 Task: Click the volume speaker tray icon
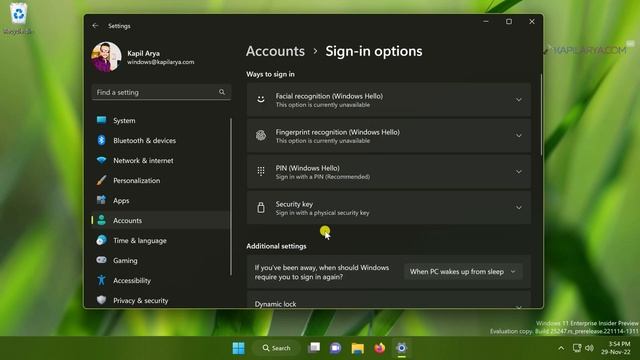[x=589, y=348]
